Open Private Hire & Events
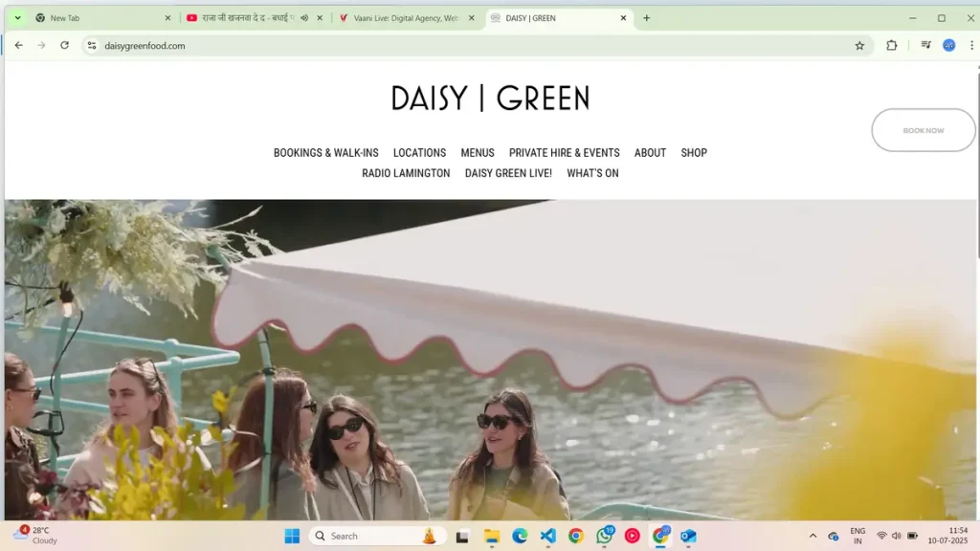 coord(565,152)
